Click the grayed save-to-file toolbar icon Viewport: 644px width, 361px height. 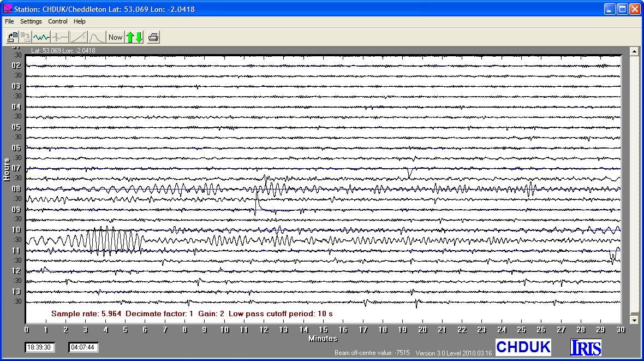(26, 38)
